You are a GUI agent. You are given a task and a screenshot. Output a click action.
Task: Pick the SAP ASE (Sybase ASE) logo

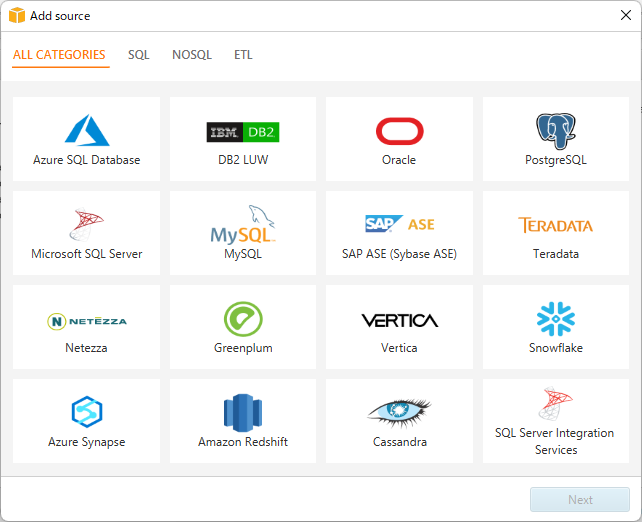click(400, 224)
